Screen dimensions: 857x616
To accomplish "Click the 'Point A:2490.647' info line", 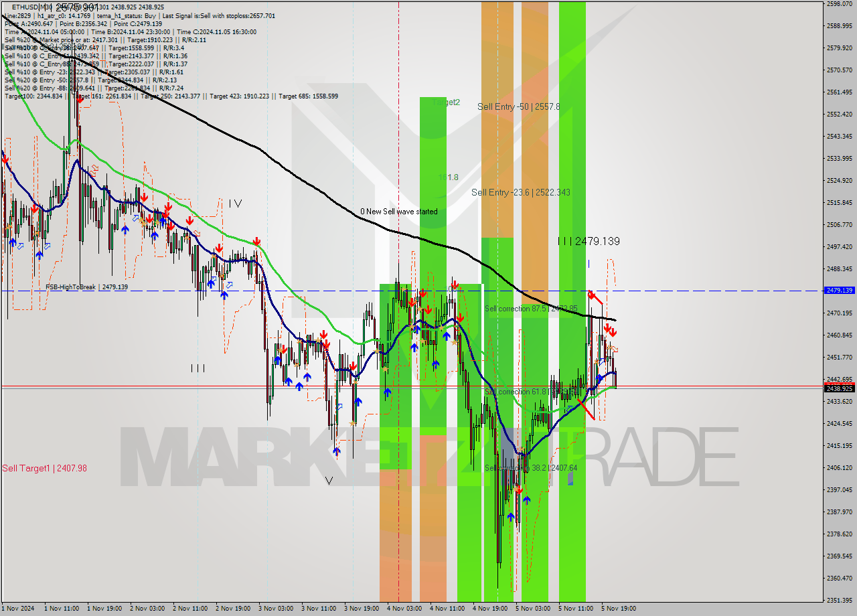I will [84, 23].
